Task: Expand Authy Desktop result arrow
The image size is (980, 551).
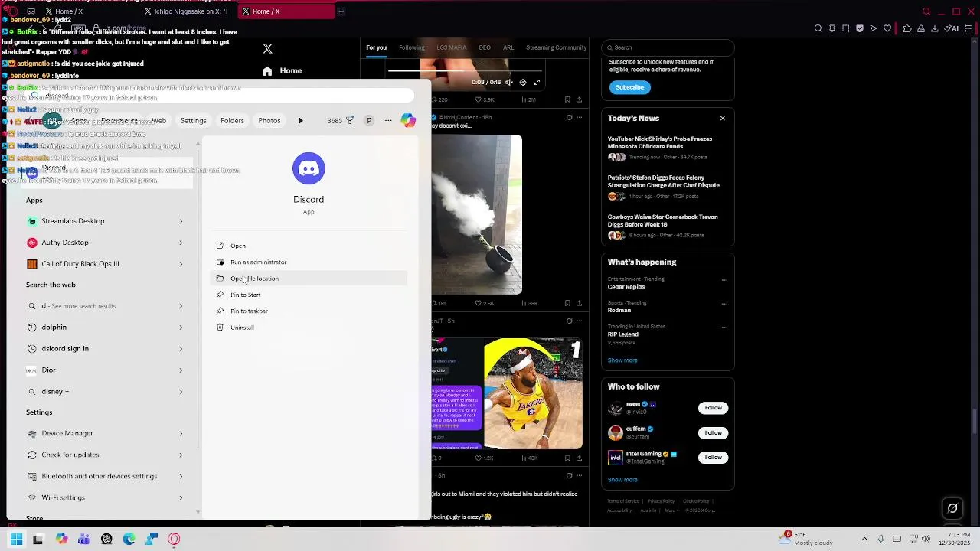Action: pos(181,243)
